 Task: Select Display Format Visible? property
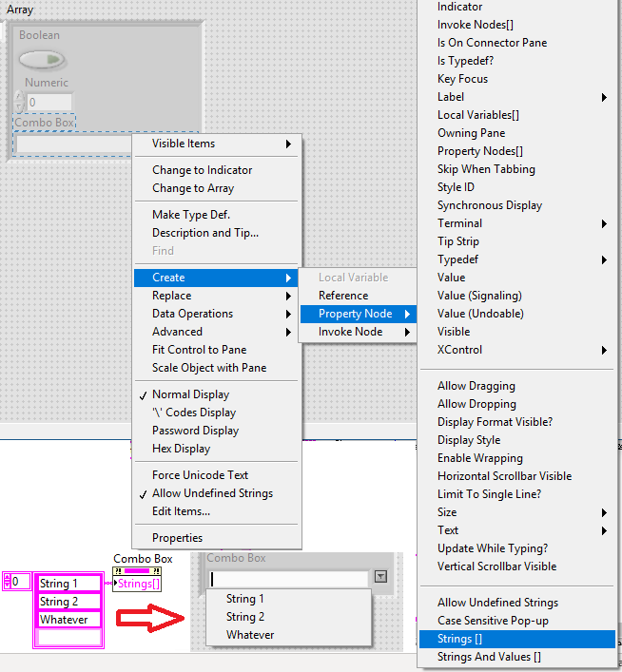(x=516, y=422)
